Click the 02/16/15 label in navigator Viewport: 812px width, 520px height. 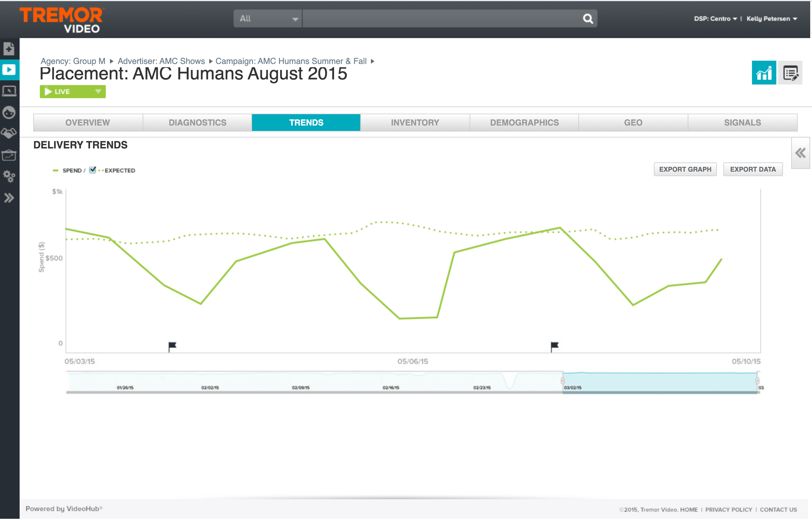pyautogui.click(x=391, y=388)
